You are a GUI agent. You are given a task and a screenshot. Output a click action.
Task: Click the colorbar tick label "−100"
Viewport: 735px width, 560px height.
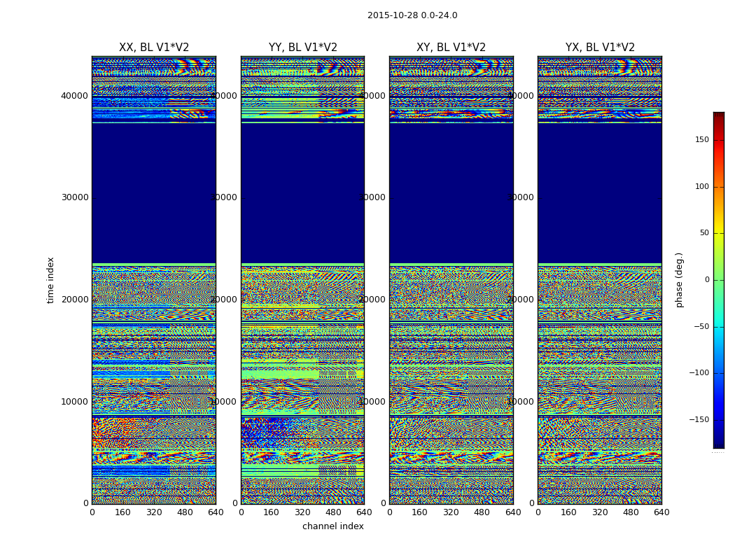[699, 372]
